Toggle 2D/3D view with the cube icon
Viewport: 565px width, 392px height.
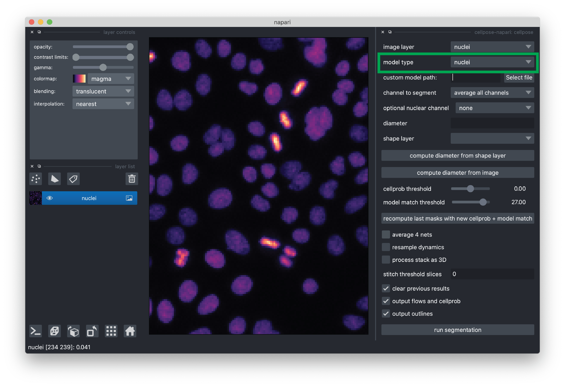click(x=54, y=331)
